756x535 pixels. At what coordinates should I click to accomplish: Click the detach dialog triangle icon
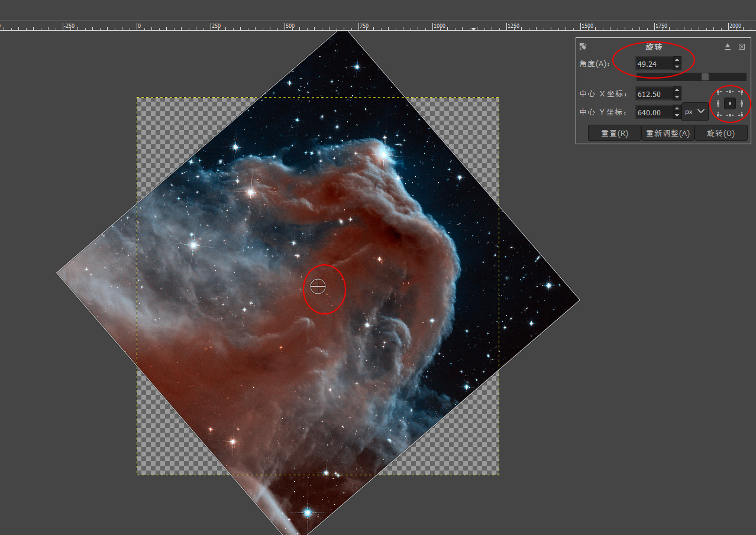[x=728, y=47]
